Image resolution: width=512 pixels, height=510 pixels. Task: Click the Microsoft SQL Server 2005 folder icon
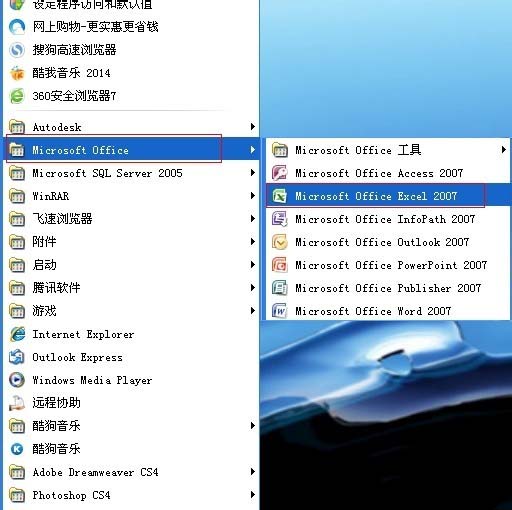17,173
